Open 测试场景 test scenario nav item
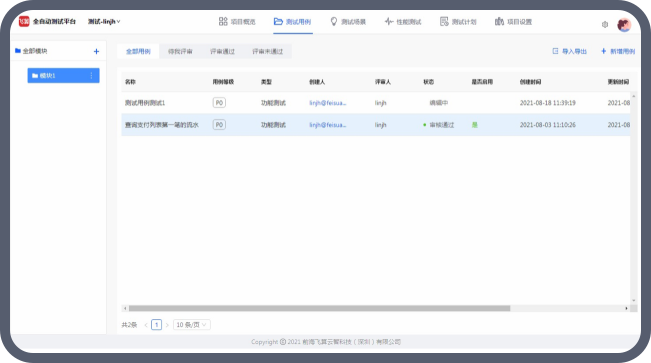 pyautogui.click(x=348, y=22)
